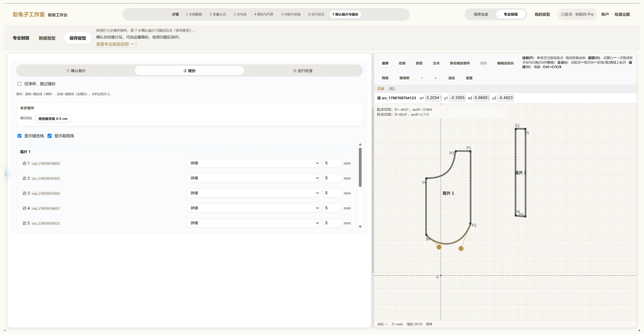Open 账户 account page
The image size is (644, 334).
coord(605,14)
